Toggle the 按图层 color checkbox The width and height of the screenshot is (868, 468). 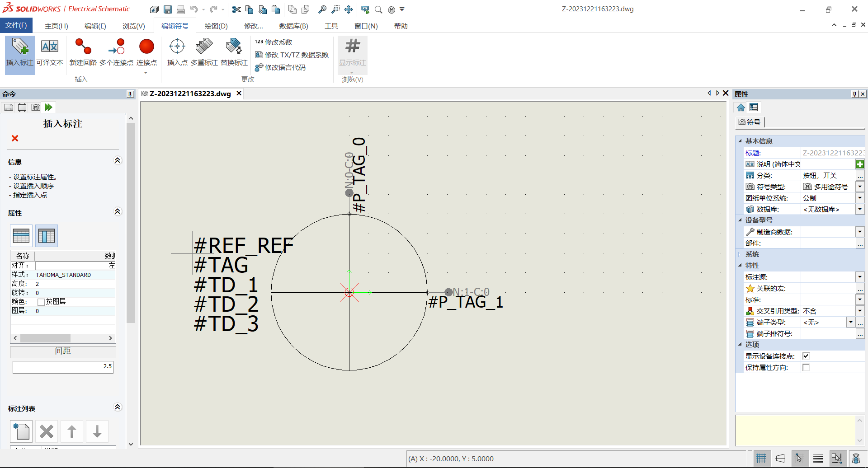41,302
